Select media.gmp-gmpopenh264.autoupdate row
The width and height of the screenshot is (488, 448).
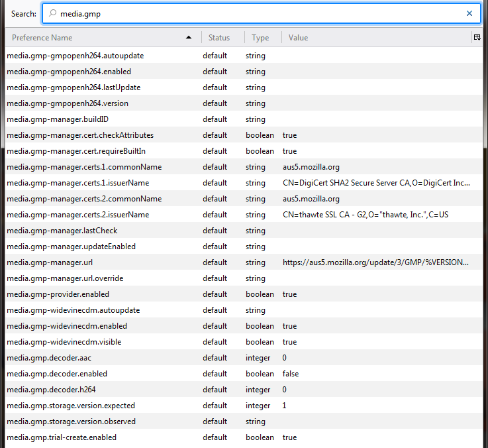click(x=244, y=56)
